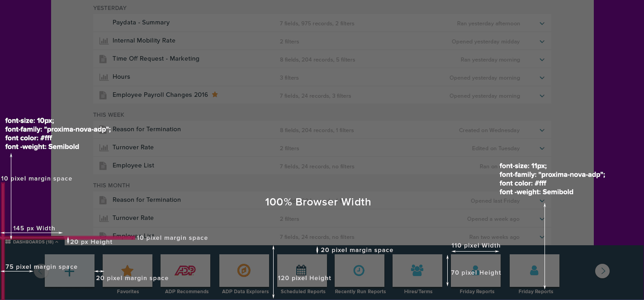Expand chevron of row created on Wednesday
644x300 pixels.
pos(542,130)
